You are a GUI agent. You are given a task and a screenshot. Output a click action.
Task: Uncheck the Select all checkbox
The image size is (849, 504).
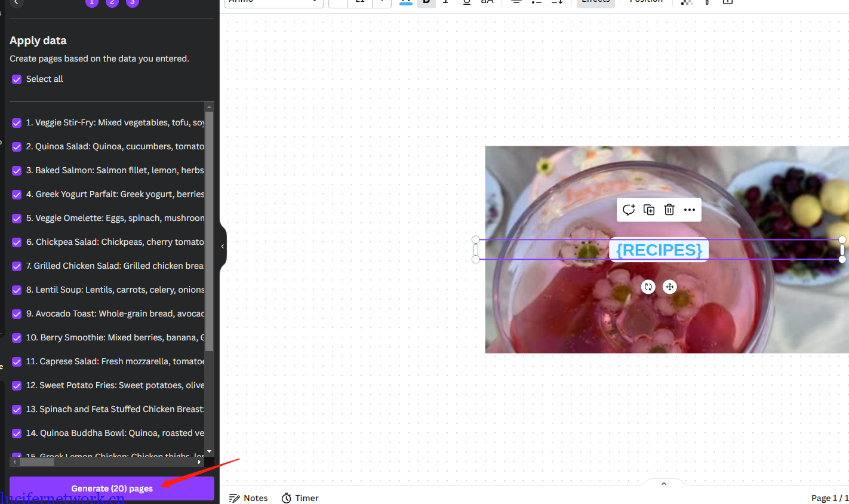tap(17, 79)
